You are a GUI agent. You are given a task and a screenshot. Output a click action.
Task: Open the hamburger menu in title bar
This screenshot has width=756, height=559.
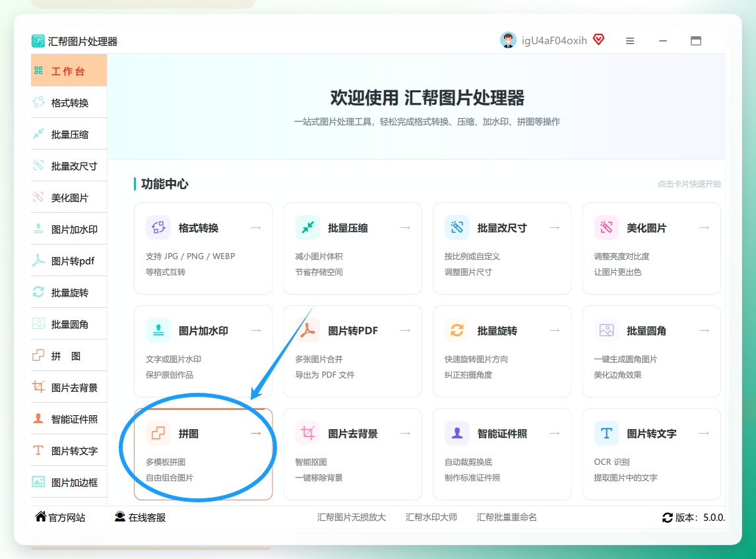click(630, 41)
